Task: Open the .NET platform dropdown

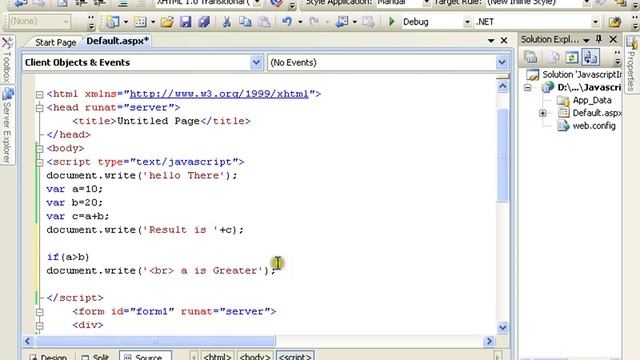Action: [x=596, y=22]
